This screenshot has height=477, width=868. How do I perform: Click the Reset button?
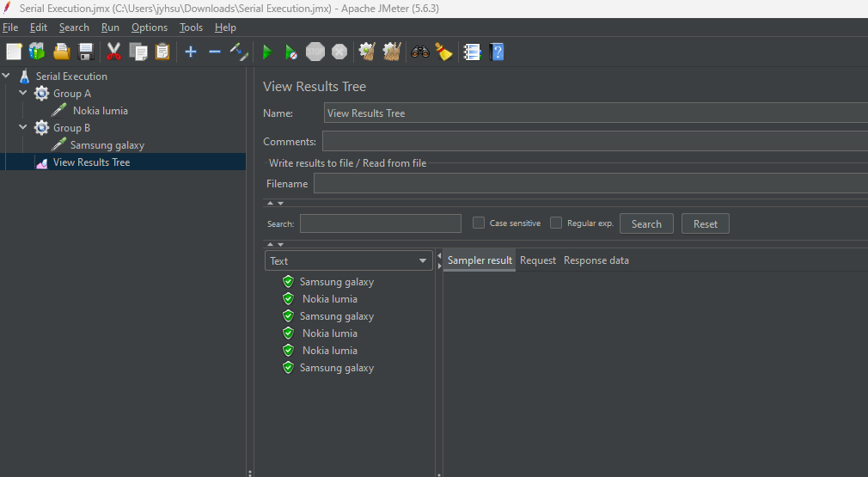(706, 223)
